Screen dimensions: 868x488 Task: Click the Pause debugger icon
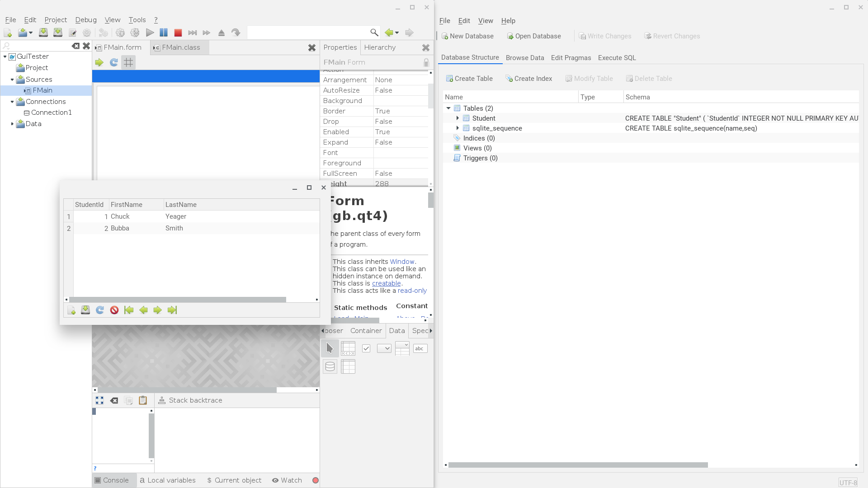coord(164,33)
